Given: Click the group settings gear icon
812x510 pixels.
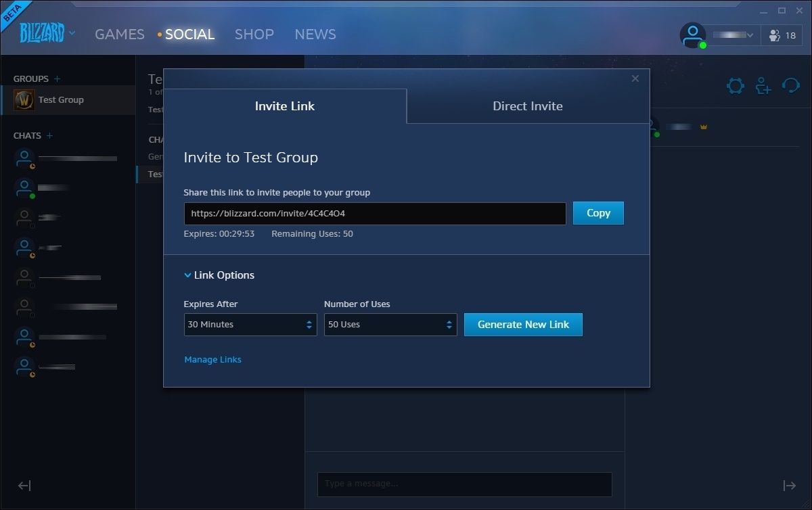Looking at the screenshot, I should 735,86.
